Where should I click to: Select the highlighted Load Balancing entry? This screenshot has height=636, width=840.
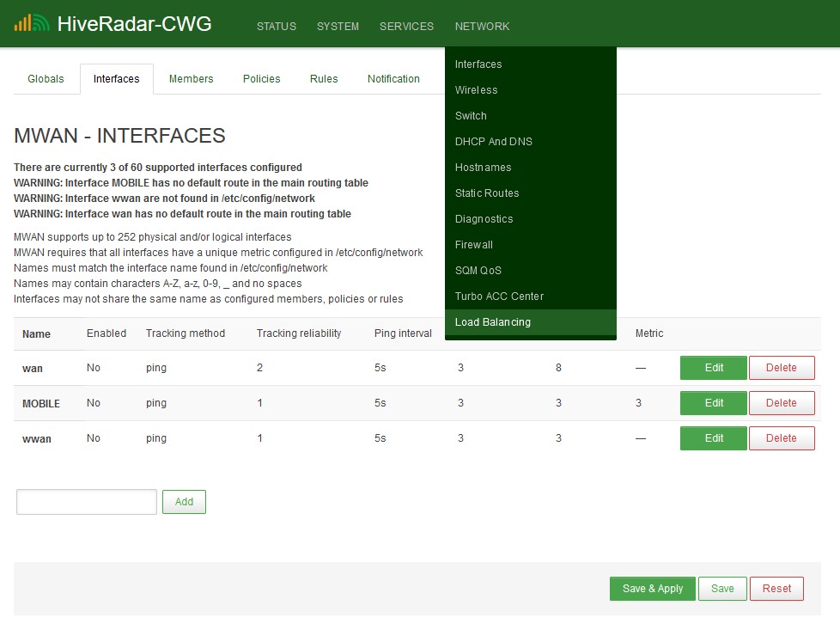click(x=492, y=321)
